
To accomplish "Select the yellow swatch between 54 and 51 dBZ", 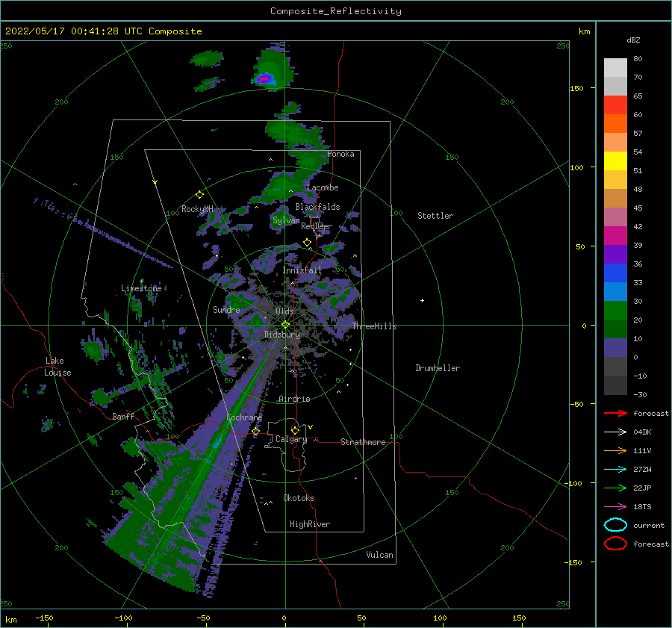I will click(615, 161).
